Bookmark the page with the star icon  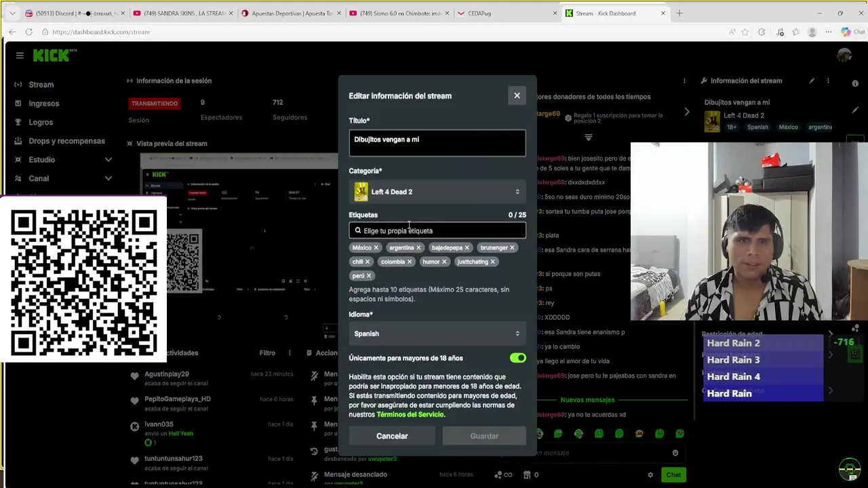pyautogui.click(x=745, y=32)
